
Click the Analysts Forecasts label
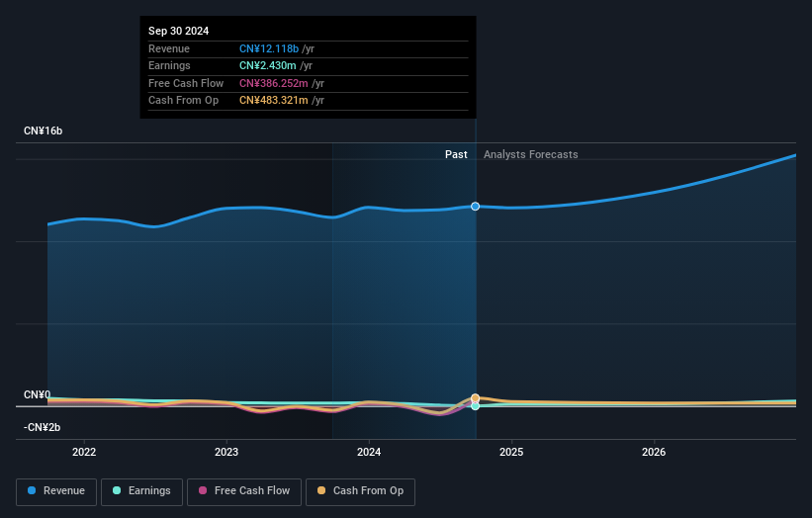coord(531,154)
